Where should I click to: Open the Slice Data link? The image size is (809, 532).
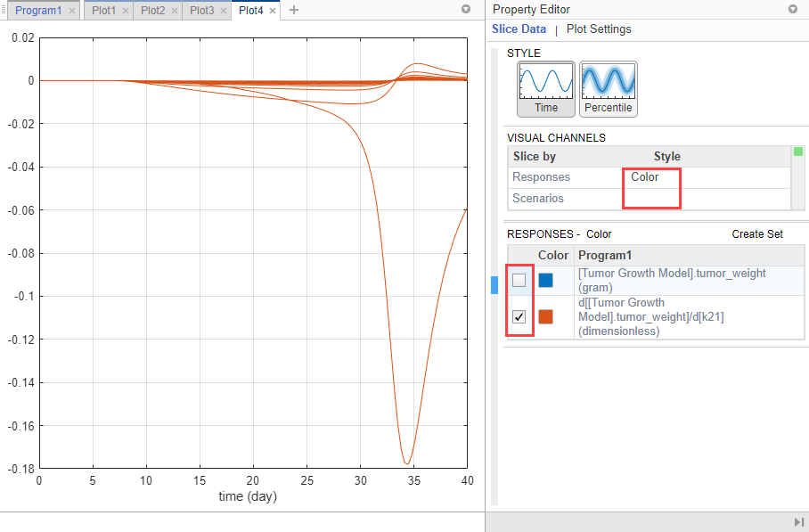click(519, 29)
